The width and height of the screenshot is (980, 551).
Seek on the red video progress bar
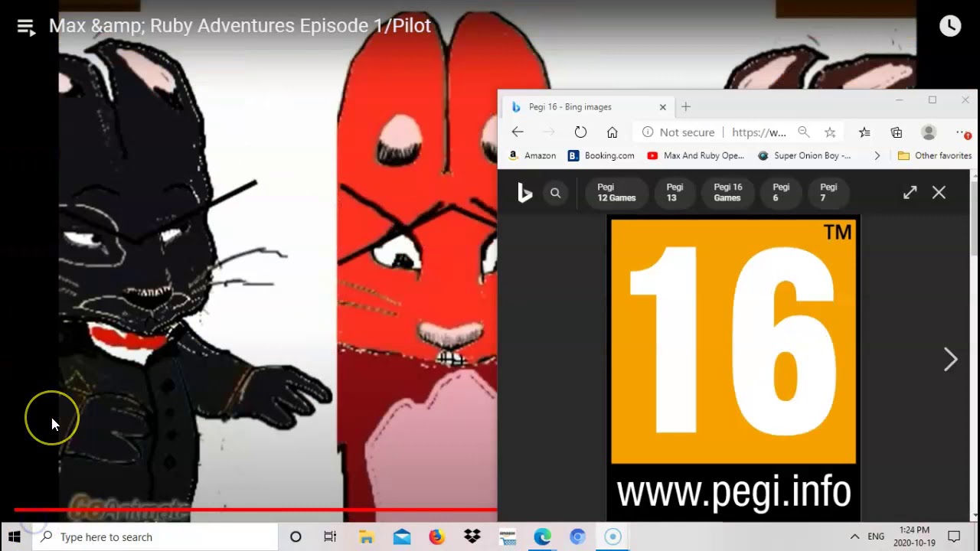255,509
